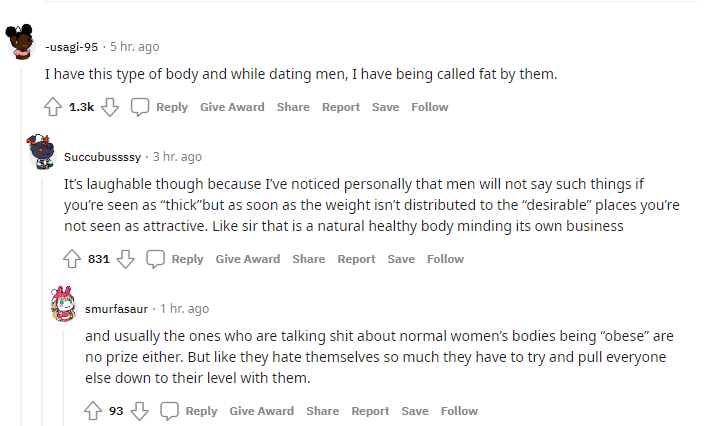Downvote Succubussssy's comment
The height and width of the screenshot is (426, 721).
[126, 259]
